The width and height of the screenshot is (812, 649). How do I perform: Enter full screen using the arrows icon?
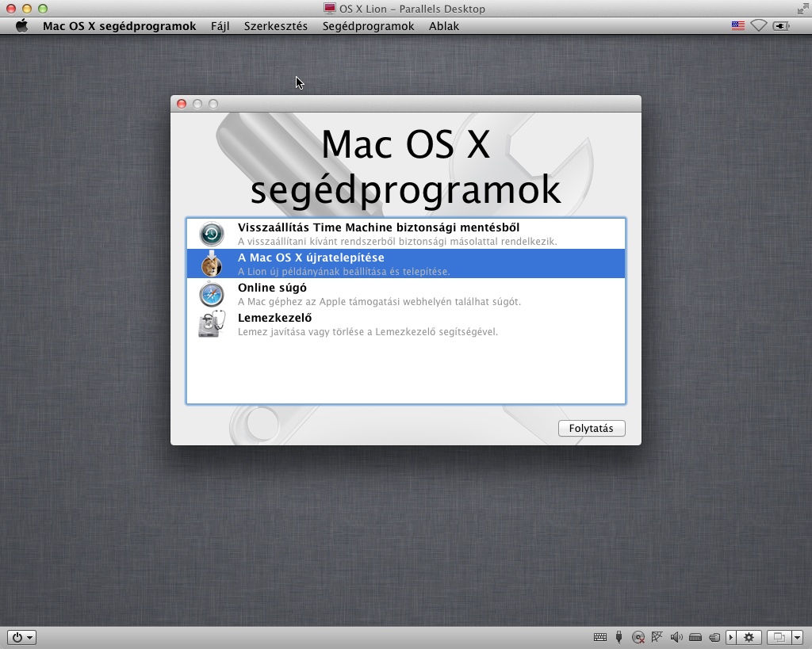(802, 9)
